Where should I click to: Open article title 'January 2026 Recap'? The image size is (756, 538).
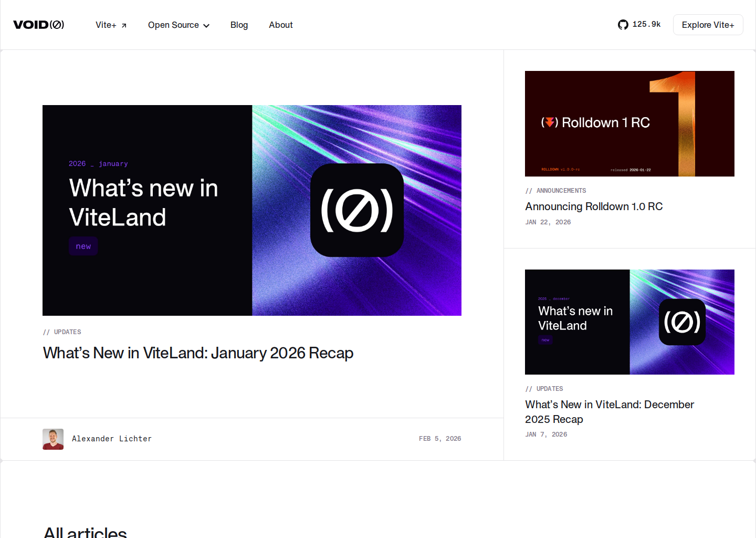point(198,353)
